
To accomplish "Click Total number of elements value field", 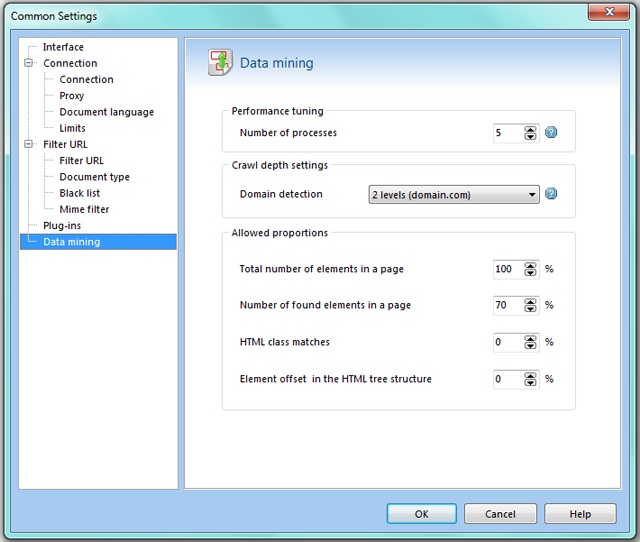I will pyautogui.click(x=509, y=269).
